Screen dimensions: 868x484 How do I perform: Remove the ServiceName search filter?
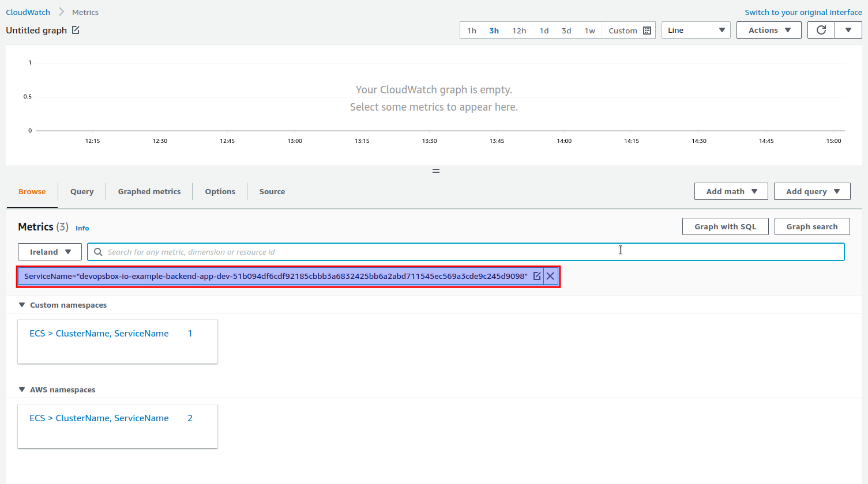550,276
